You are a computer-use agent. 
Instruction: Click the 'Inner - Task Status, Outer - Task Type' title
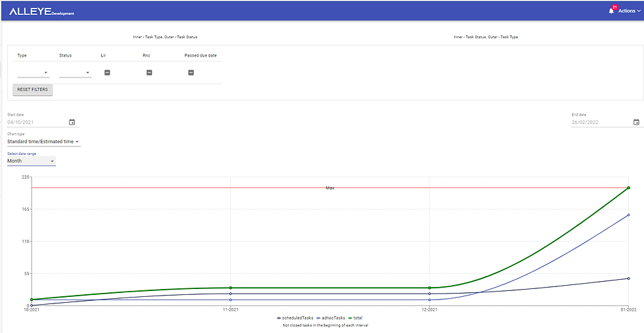[x=486, y=37]
